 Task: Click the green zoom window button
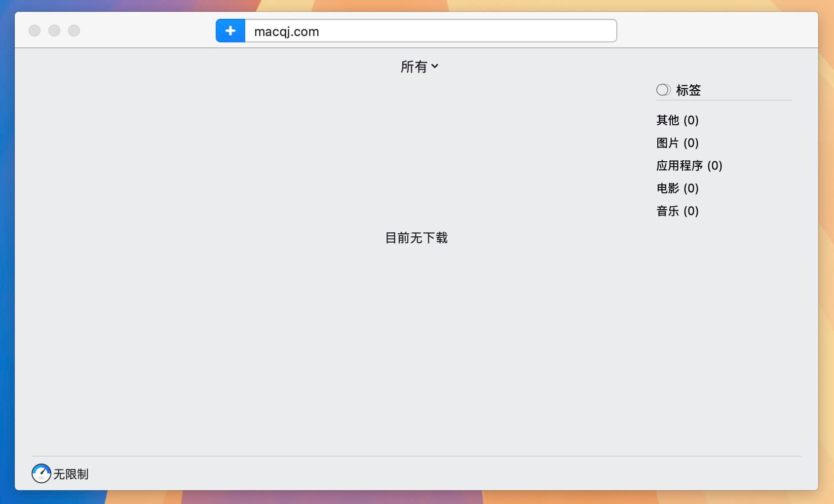coord(74,30)
